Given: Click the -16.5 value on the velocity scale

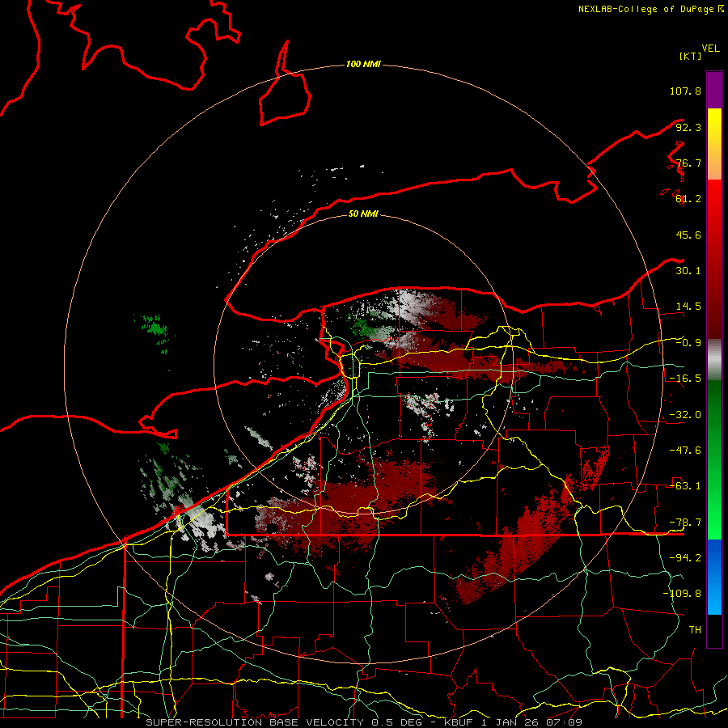Looking at the screenshot, I should [685, 379].
